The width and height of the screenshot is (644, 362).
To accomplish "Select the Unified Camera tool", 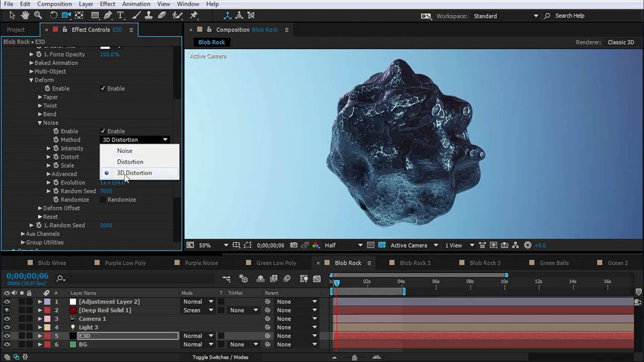I will point(66,16).
